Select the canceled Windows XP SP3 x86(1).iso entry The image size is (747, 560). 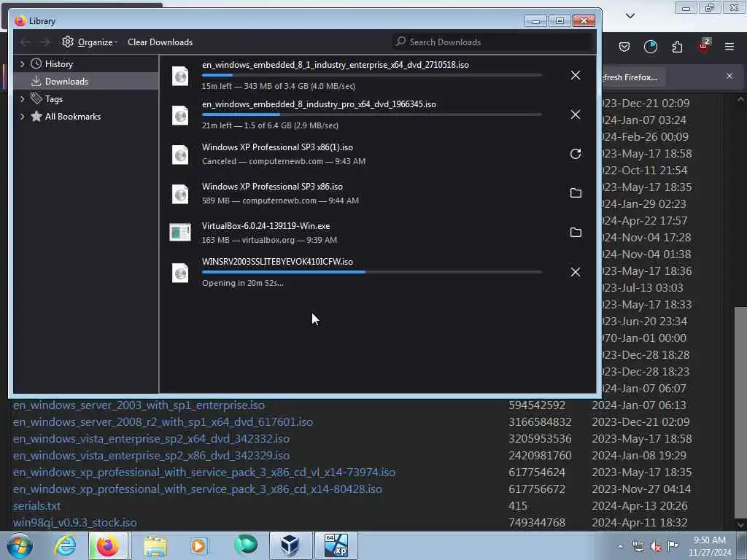point(377,155)
